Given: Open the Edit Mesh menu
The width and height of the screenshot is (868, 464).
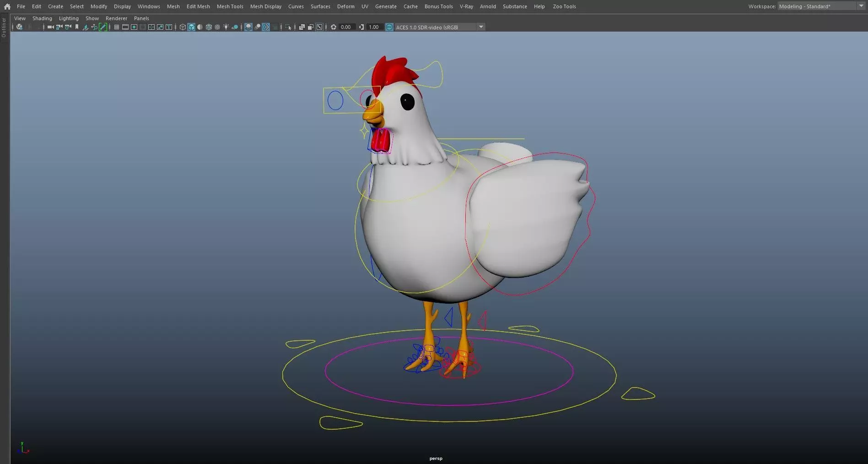Looking at the screenshot, I should click(x=198, y=6).
